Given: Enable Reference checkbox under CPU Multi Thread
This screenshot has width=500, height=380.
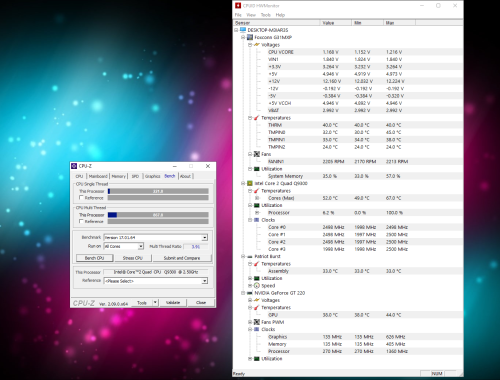Looking at the screenshot, I should (81, 221).
